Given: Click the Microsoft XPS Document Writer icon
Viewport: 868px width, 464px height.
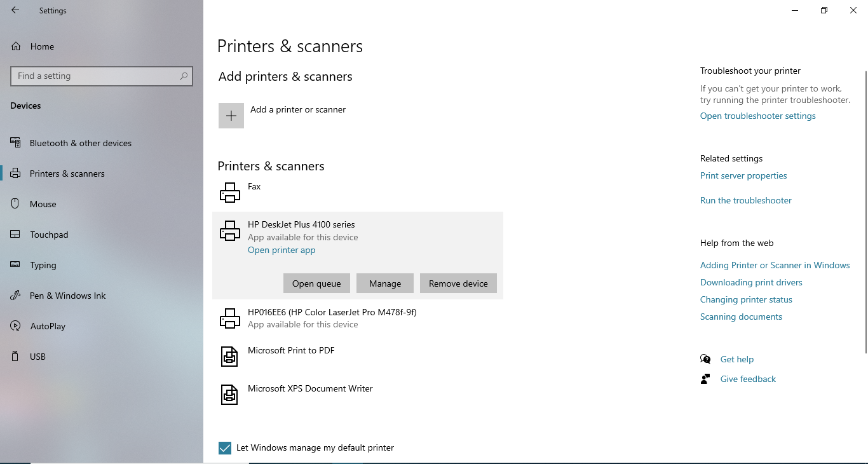Looking at the screenshot, I should 229,395.
